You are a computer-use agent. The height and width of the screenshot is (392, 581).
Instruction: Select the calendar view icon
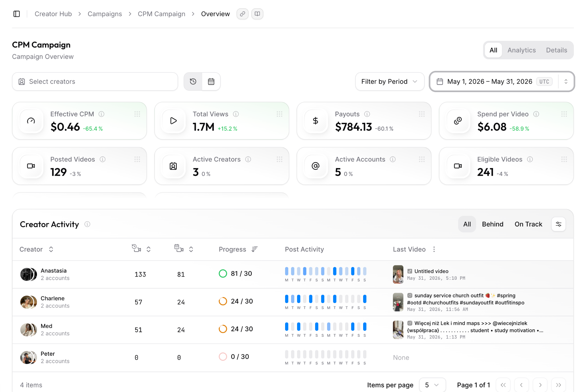pyautogui.click(x=211, y=82)
